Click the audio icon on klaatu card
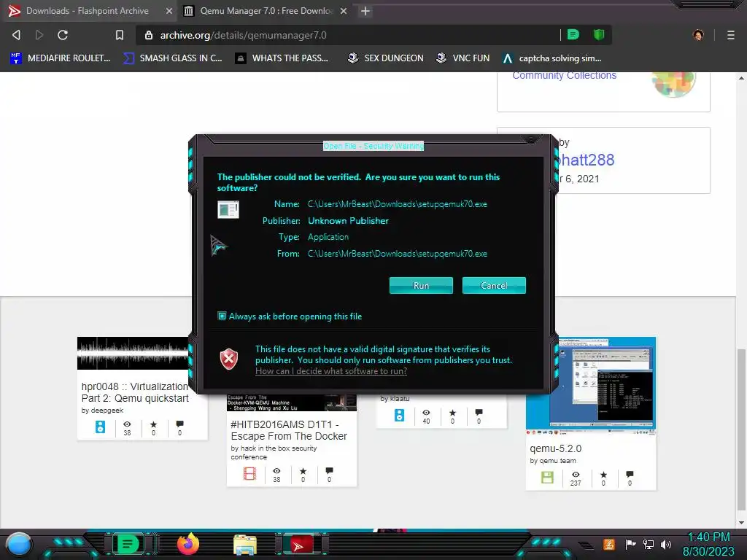Image resolution: width=747 pixels, height=560 pixels. click(399, 415)
